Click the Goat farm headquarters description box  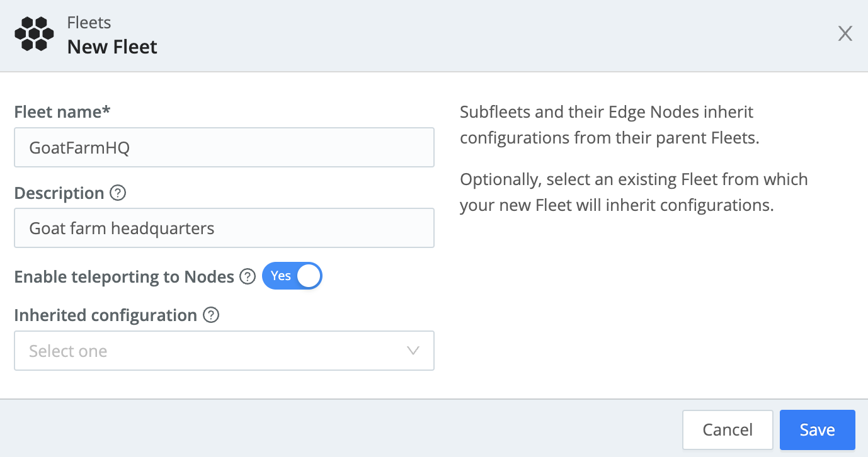(x=224, y=228)
